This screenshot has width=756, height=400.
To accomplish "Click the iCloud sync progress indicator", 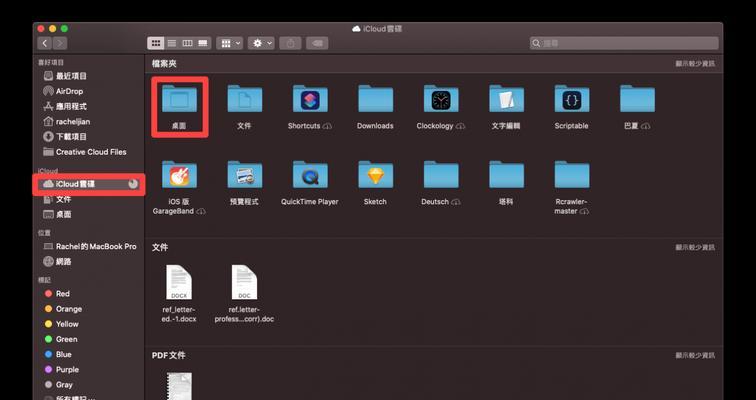I will pyautogui.click(x=133, y=184).
